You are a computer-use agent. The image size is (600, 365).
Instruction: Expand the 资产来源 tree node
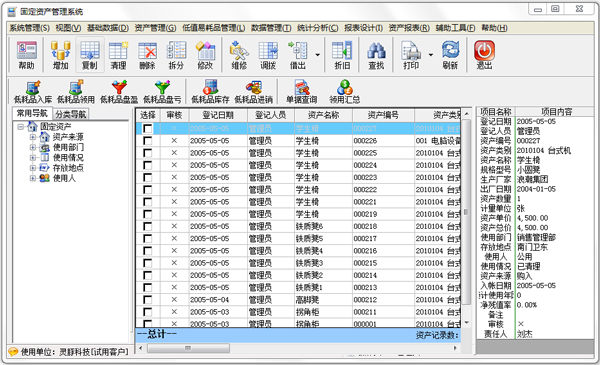33,137
